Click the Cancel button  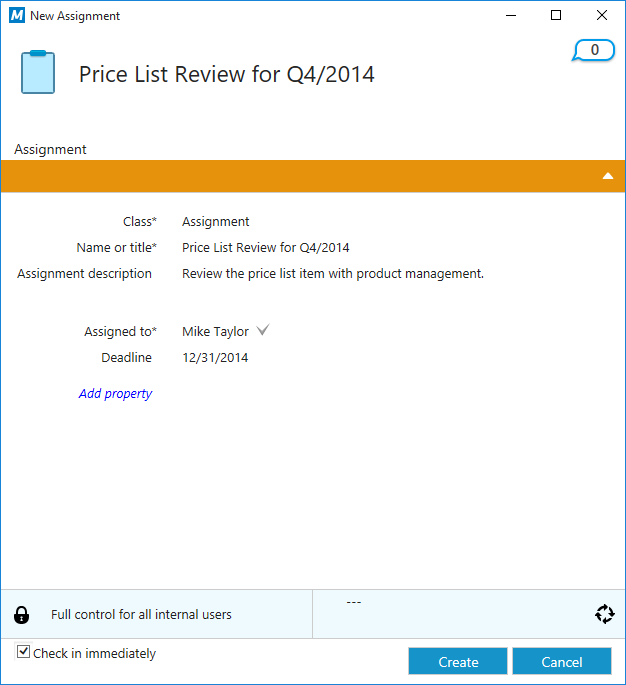561,662
